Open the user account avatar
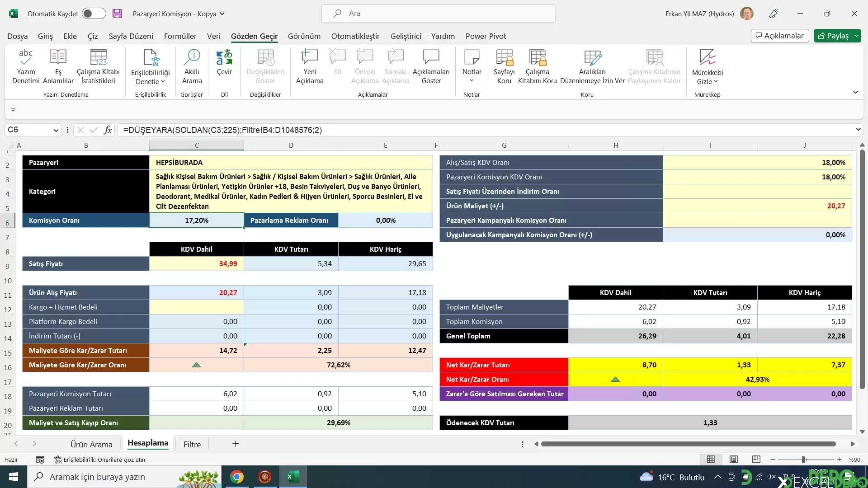868x488 pixels. (x=747, y=14)
